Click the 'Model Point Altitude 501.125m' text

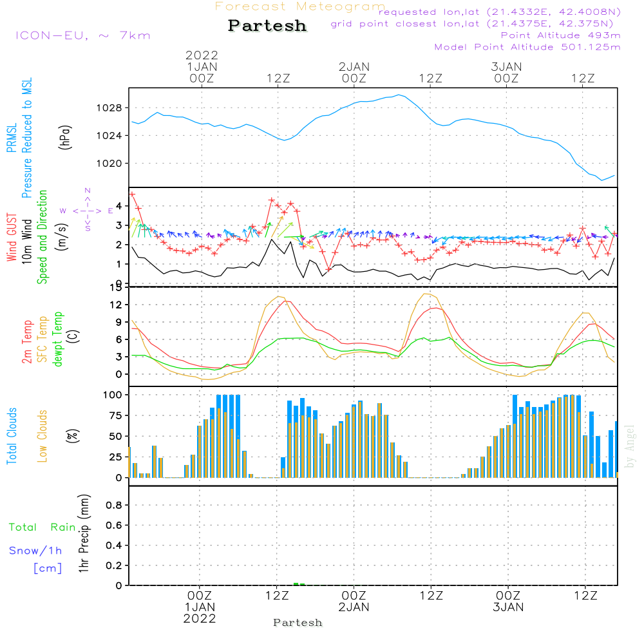pyautogui.click(x=527, y=47)
